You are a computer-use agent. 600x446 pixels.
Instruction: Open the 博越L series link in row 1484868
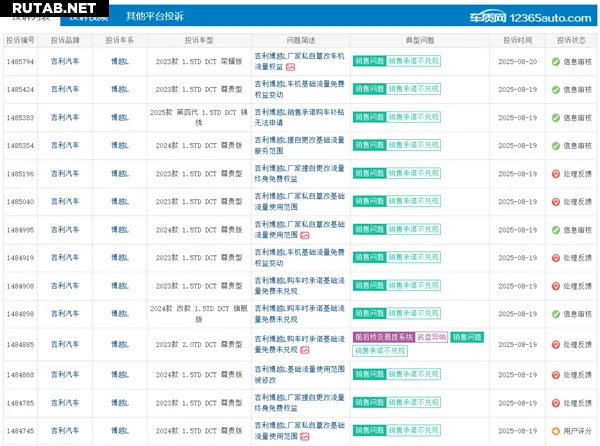(120, 375)
